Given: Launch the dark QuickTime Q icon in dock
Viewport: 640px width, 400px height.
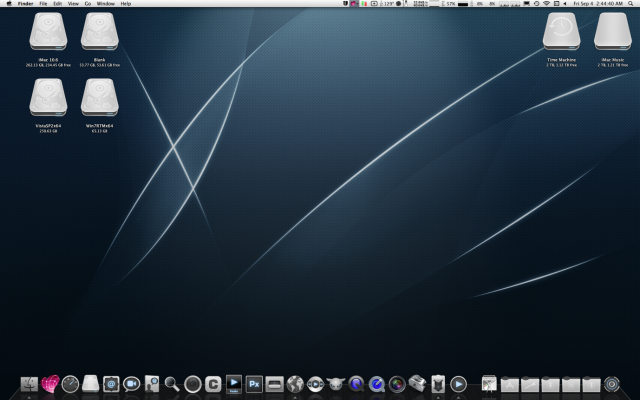Looking at the screenshot, I should pyautogui.click(x=356, y=384).
